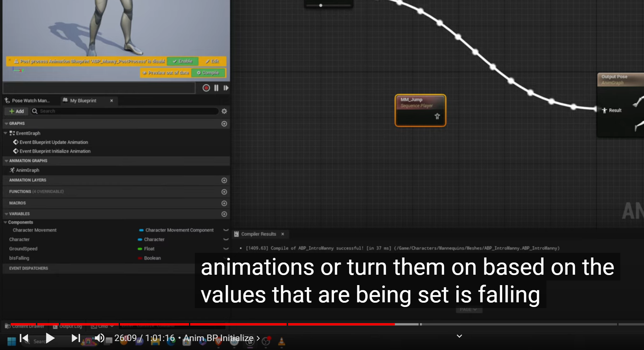Image resolution: width=644 pixels, height=350 pixels.
Task: Close the Compiler Results tab
Action: pyautogui.click(x=283, y=234)
